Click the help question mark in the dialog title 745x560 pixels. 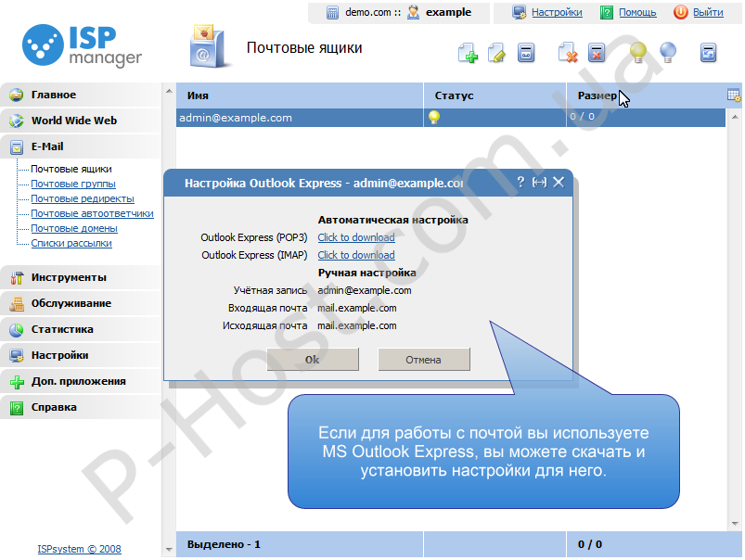[x=520, y=183]
